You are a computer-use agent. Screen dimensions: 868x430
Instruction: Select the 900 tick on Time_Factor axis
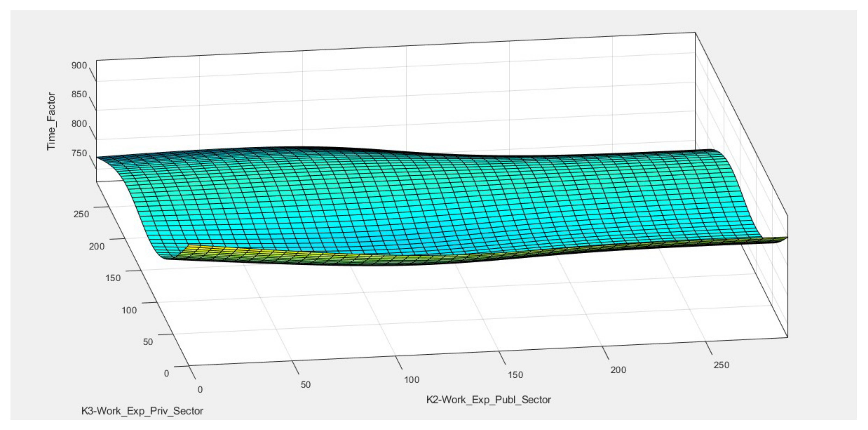(79, 65)
